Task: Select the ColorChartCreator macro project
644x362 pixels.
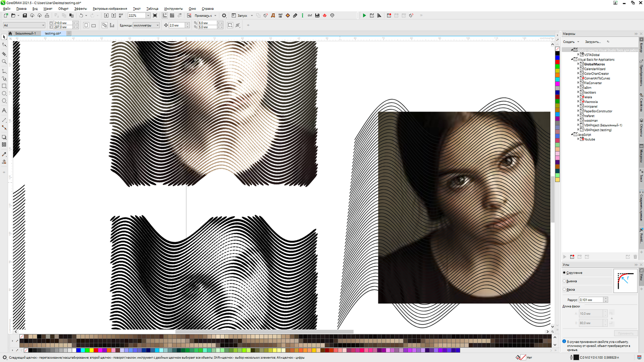Action: click(596, 74)
